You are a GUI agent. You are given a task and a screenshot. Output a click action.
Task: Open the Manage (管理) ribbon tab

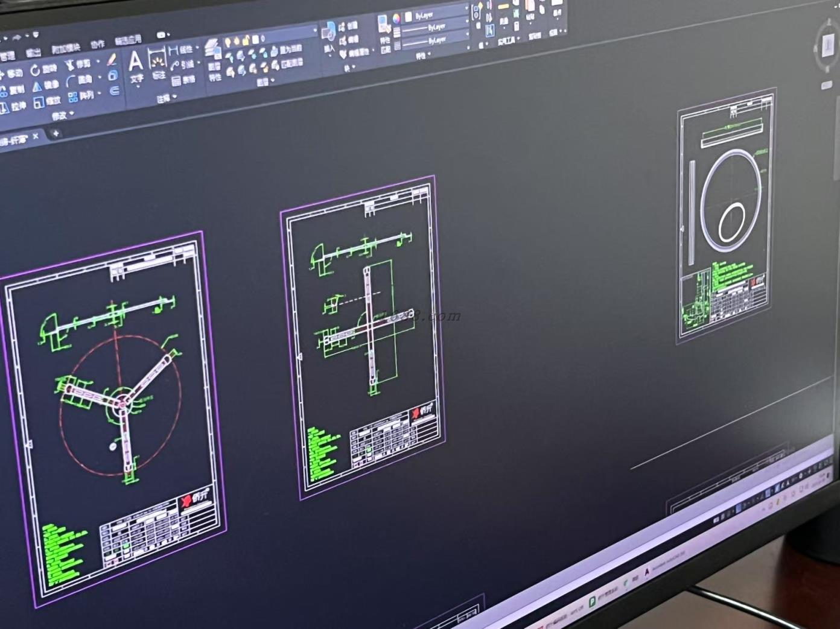coord(7,56)
